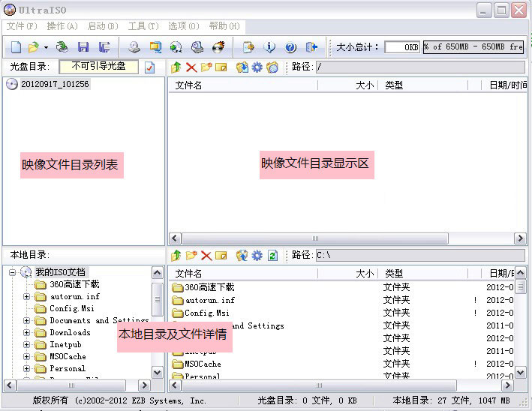Click the add-to-image icon in the local pane toolbar
Screen dimensions: 532x411
coord(242,255)
